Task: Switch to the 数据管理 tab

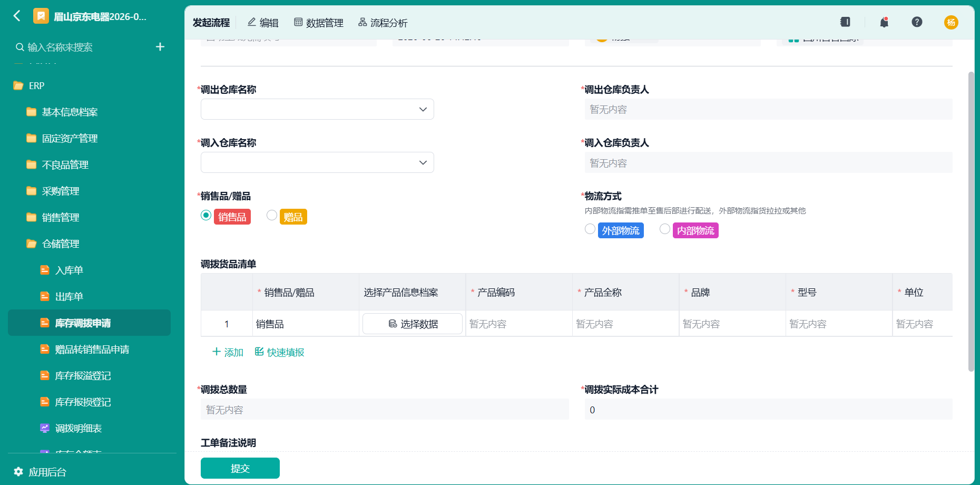Action: point(319,23)
